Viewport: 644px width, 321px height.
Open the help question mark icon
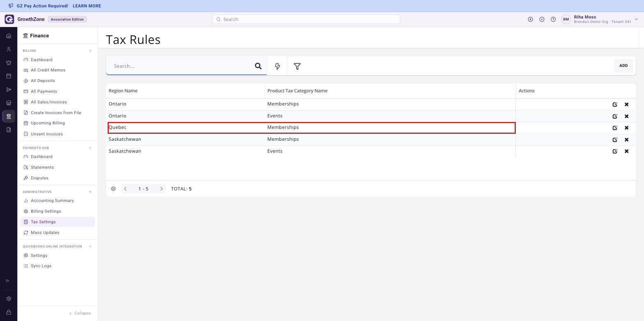pyautogui.click(x=553, y=19)
